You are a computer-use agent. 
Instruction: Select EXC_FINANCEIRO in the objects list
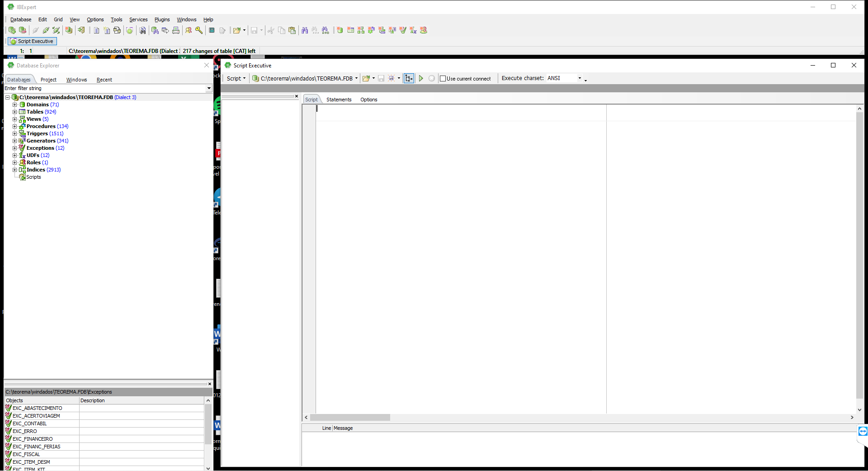[33, 439]
